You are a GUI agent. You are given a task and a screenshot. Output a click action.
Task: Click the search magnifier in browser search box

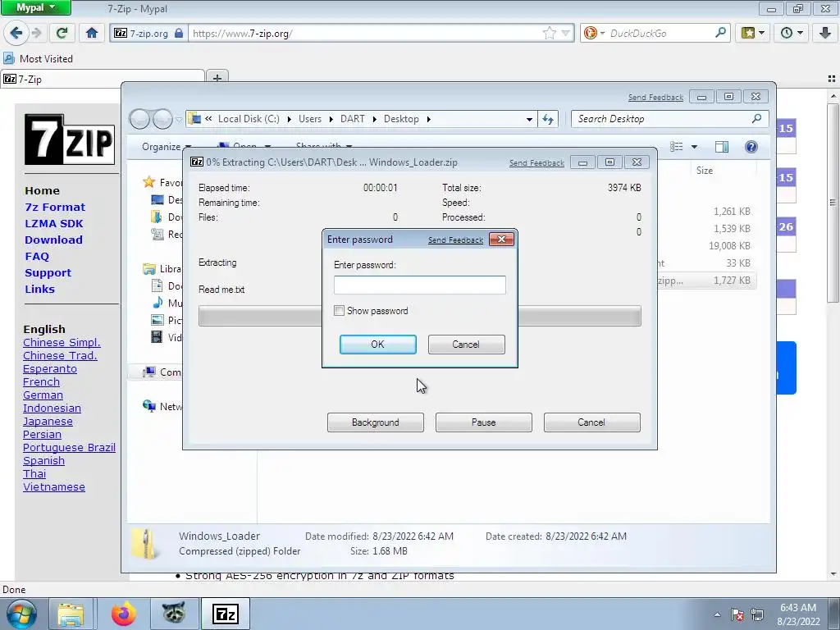pyautogui.click(x=720, y=33)
